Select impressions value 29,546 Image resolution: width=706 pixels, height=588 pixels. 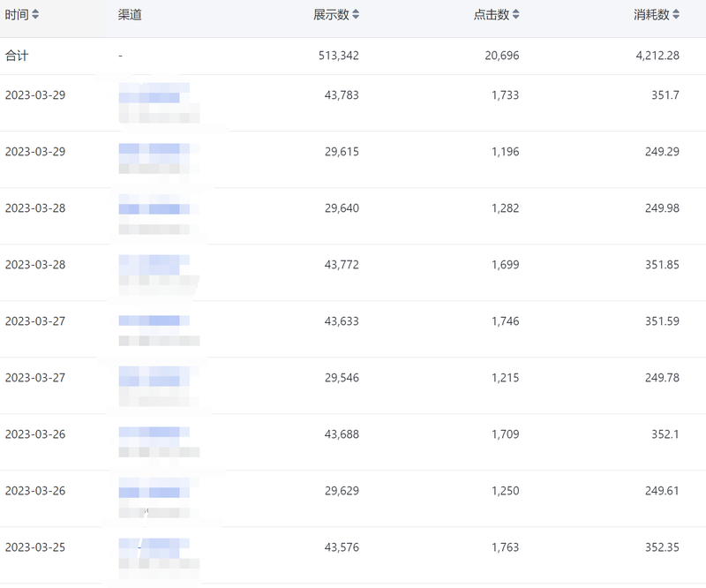tap(342, 378)
